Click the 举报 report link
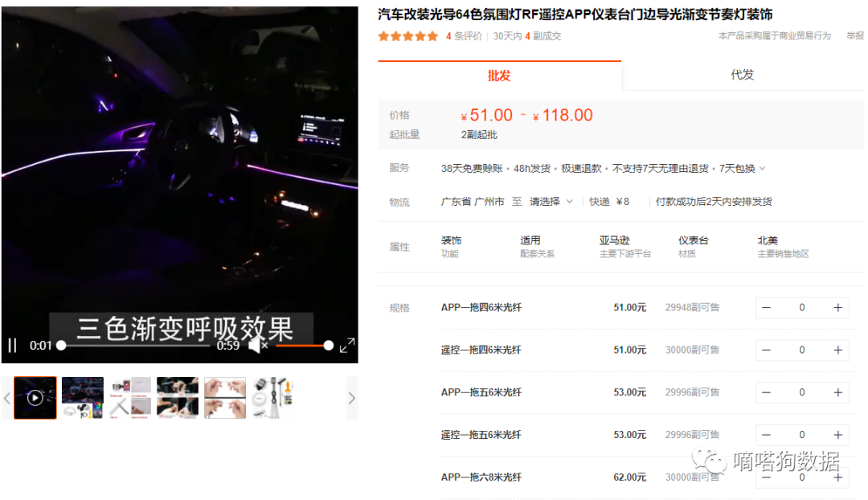Screen dimensions: 868x500 [x=854, y=36]
